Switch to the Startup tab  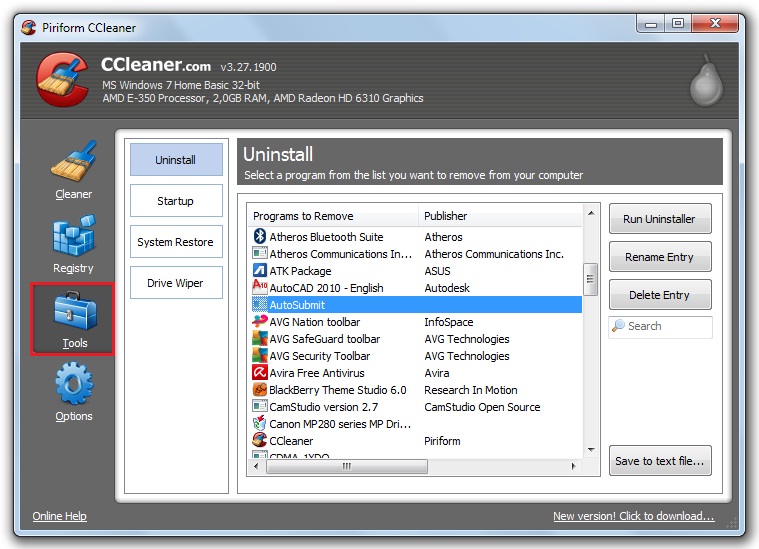176,200
